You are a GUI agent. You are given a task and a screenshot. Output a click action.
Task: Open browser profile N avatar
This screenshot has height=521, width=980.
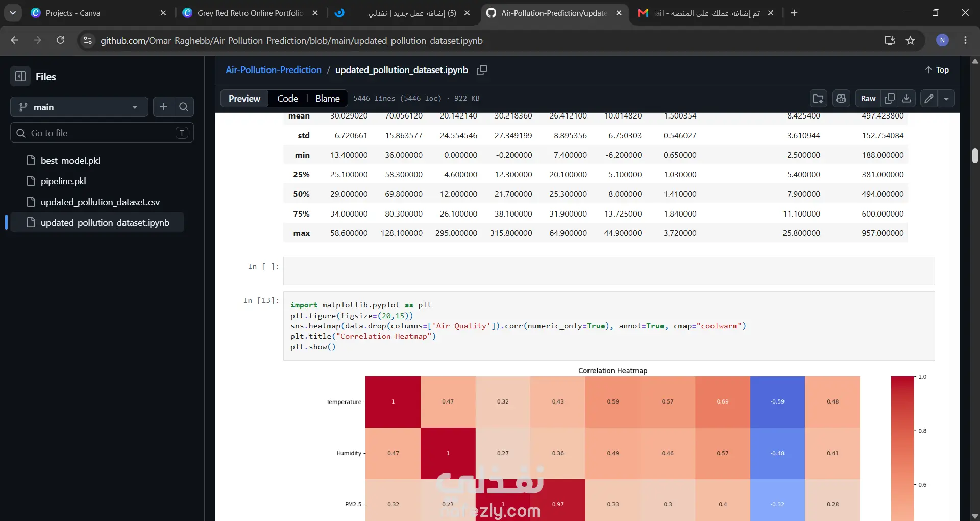point(942,40)
